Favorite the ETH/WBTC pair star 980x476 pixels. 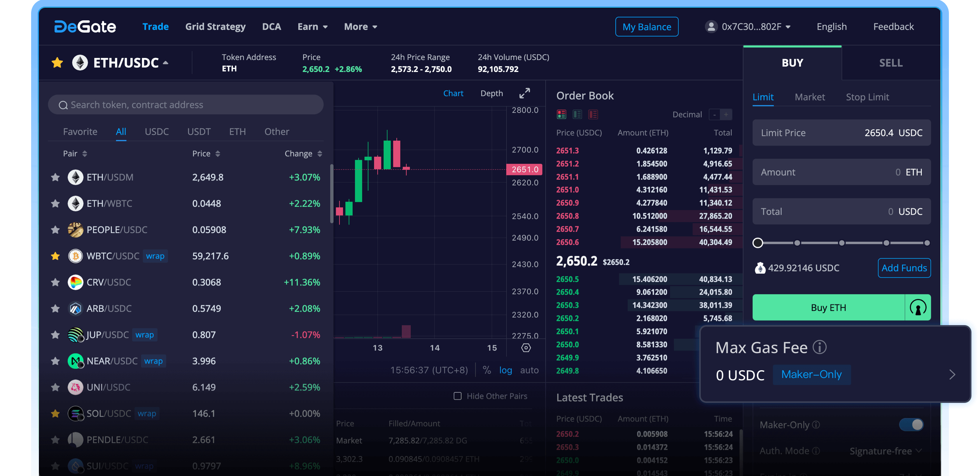coord(55,203)
